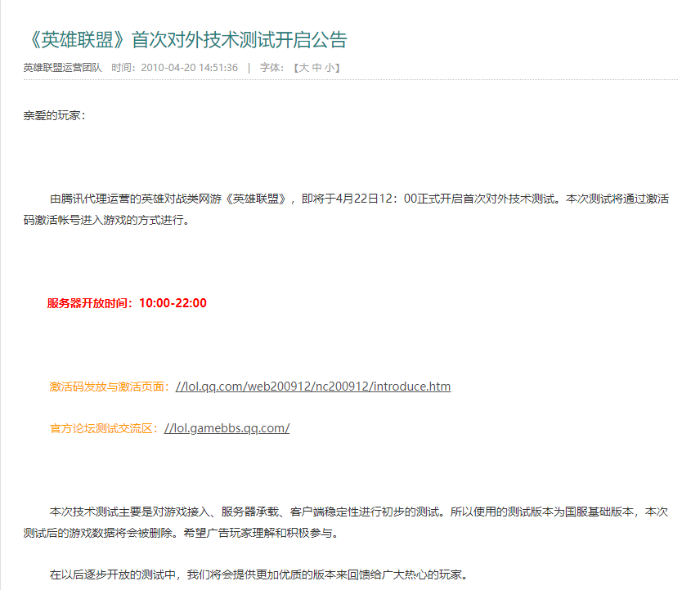This screenshot has height=590, width=700.
Task: Click the article title 《英雄联盟》首次对外技术测试开启公告
Action: point(186,40)
